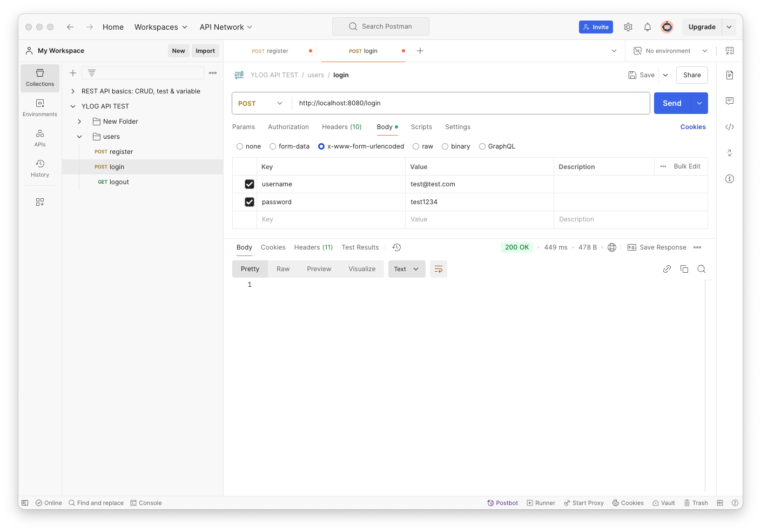Copy the response link icon
Screen dimensions: 761x532
(x=667, y=269)
